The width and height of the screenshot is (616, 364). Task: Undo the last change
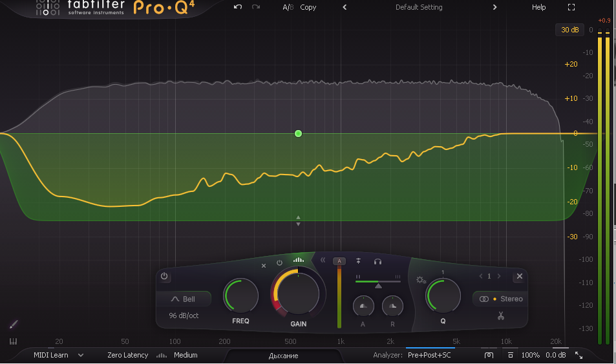tap(238, 7)
